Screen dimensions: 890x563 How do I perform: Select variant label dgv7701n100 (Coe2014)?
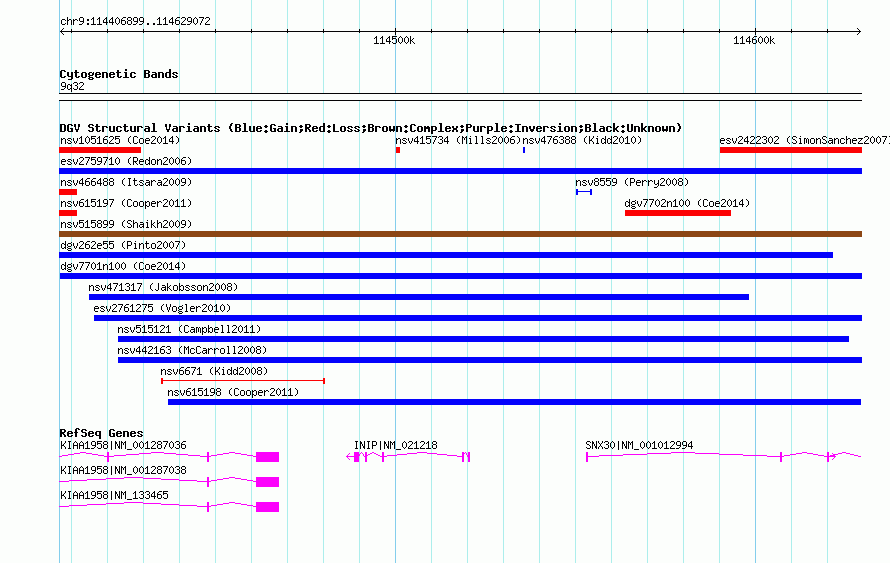(123, 266)
